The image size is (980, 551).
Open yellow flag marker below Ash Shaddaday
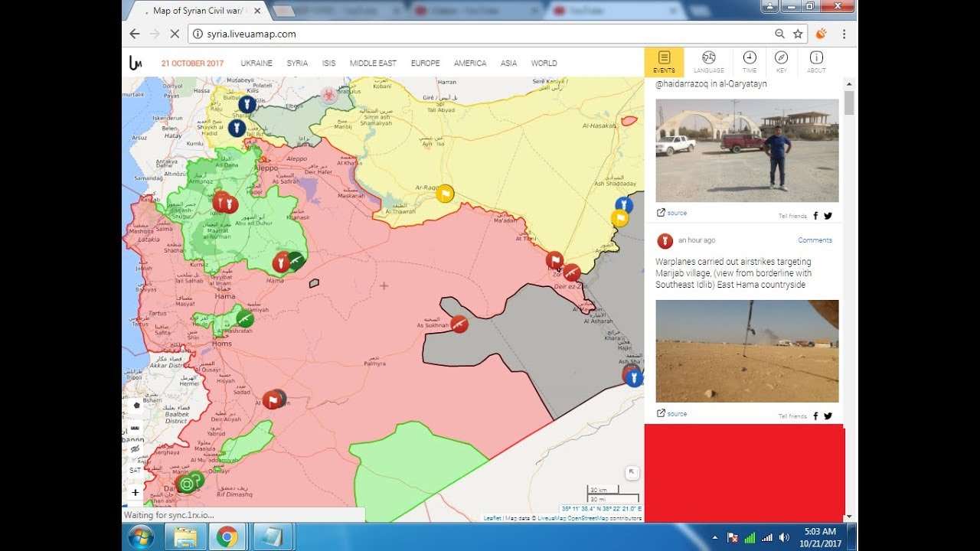tap(620, 218)
